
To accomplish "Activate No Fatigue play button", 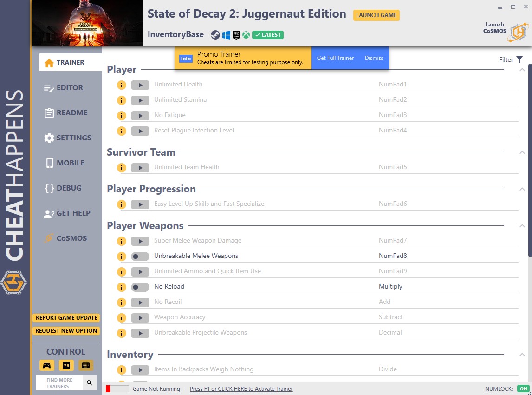I will [140, 115].
